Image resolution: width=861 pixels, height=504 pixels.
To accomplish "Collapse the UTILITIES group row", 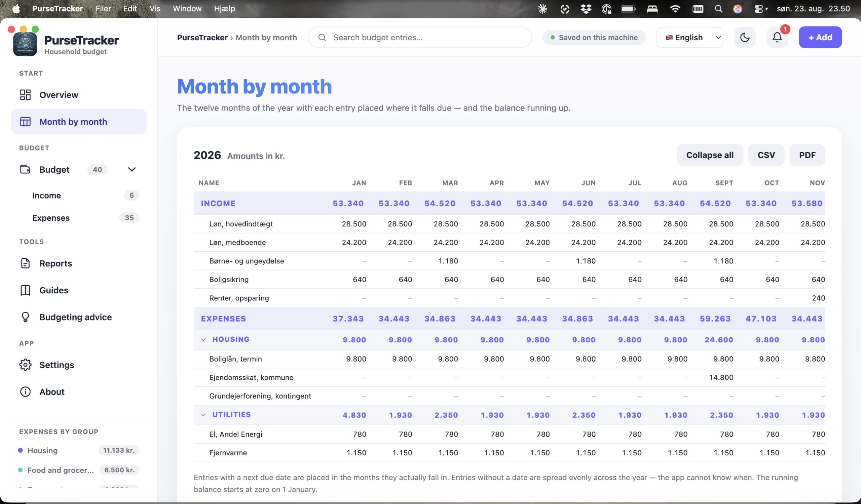I will pos(203,415).
